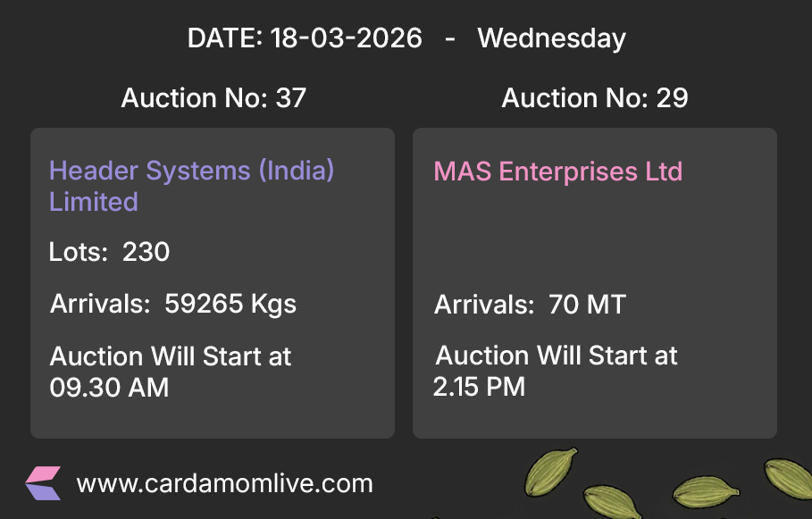812x519 pixels.
Task: Select the Auction No: 29 heading
Action: (594, 98)
